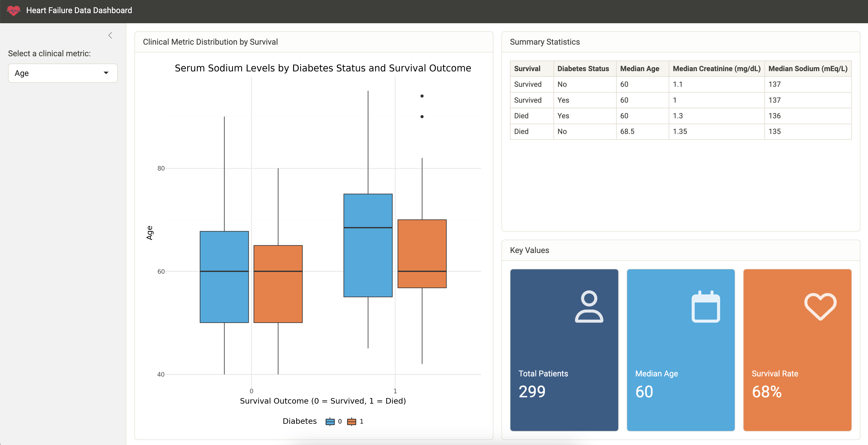The image size is (868, 445).
Task: Click the Survival Rate 68% value
Action: pos(767,392)
